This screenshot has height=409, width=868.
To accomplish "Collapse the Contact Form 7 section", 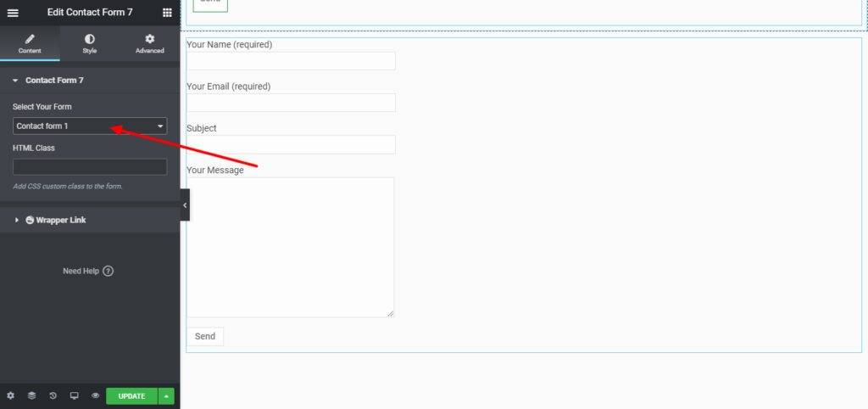I will coord(90,81).
